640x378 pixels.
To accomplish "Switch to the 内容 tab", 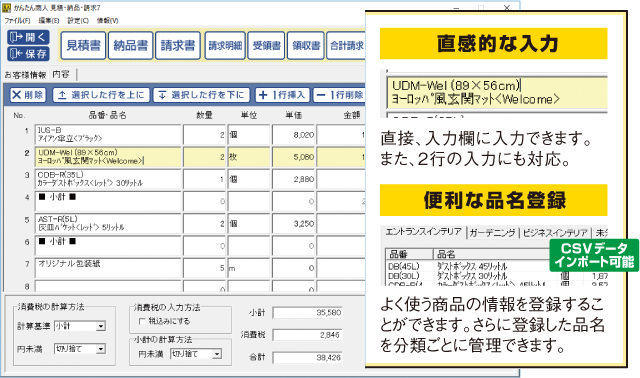I will (x=61, y=74).
